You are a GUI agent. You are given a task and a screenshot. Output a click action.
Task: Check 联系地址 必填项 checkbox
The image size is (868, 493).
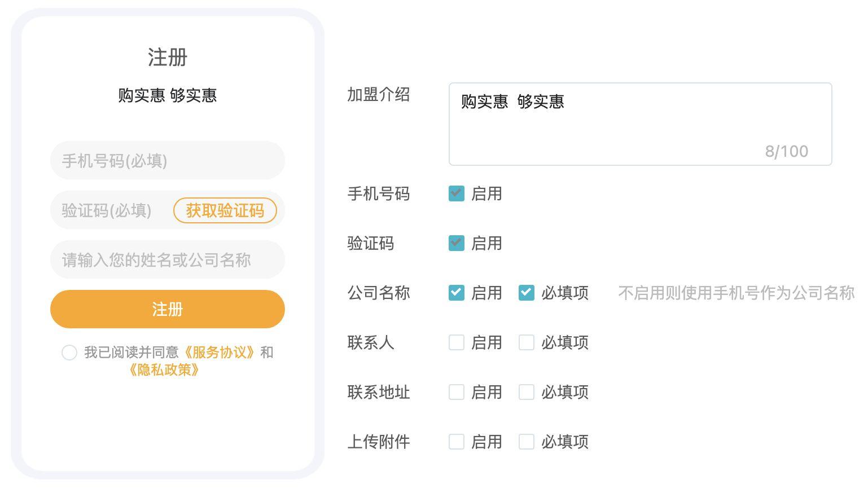(526, 392)
